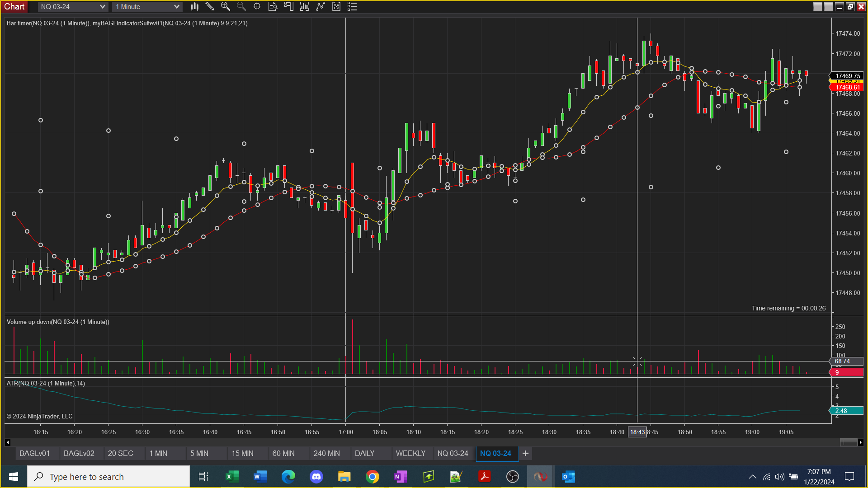Screen dimensions: 868x488
Task: Open NinjaTrader from the Windows taskbar
Action: (x=540, y=477)
